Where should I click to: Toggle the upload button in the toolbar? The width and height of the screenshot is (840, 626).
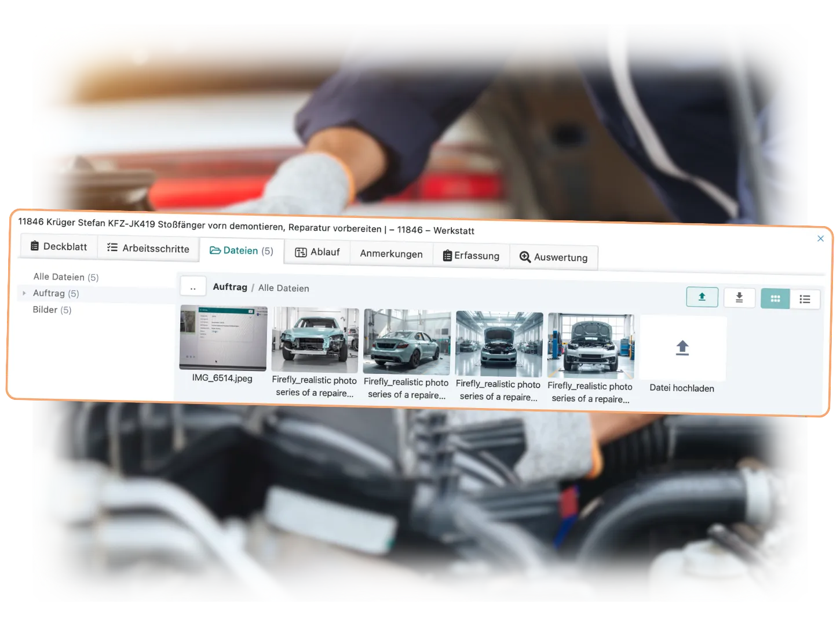702,296
